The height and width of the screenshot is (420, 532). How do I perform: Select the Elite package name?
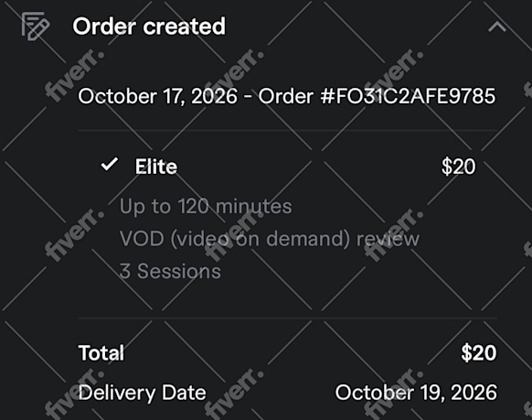coord(156,167)
